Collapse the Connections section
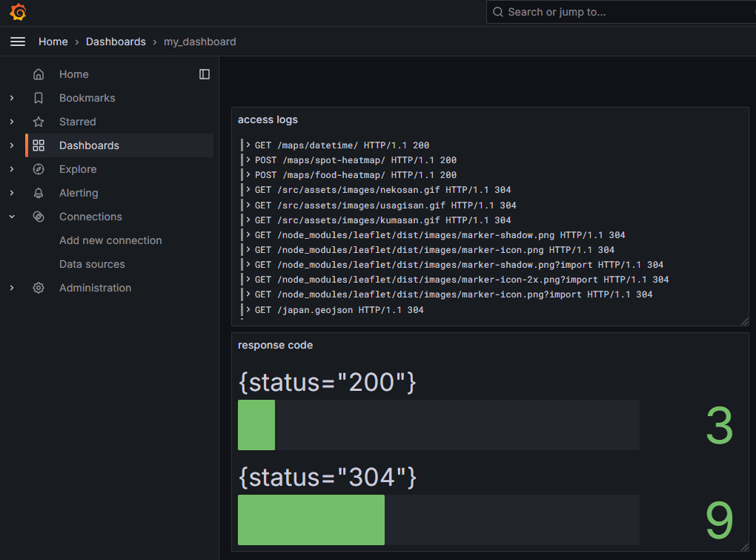The height and width of the screenshot is (560, 756). [x=12, y=217]
